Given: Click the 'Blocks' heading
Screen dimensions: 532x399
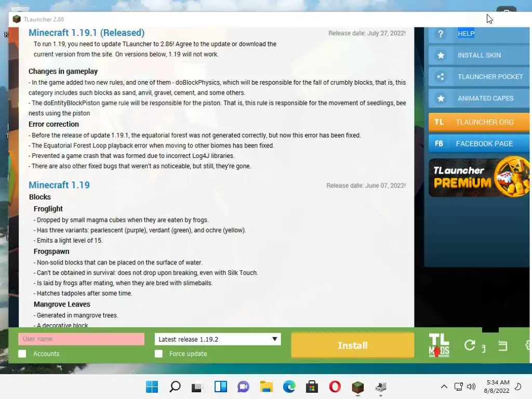Looking at the screenshot, I should coord(40,197).
